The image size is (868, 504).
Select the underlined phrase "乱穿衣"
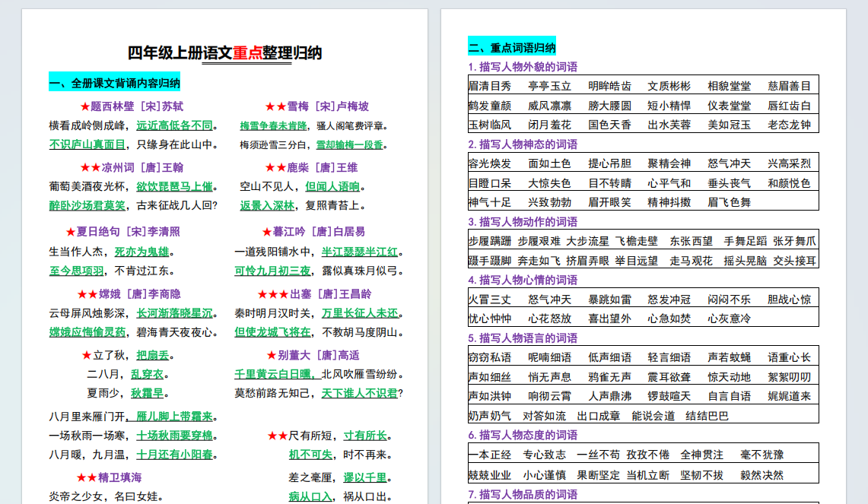coord(148,375)
